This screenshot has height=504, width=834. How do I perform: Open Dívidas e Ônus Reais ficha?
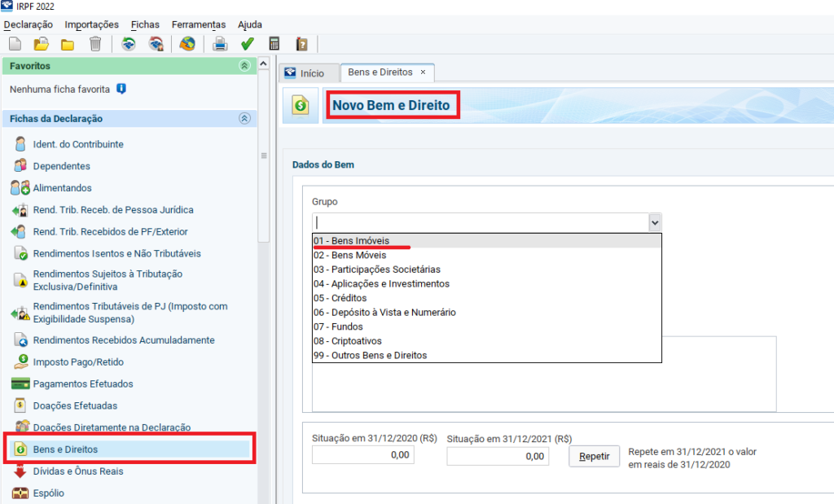[78, 471]
